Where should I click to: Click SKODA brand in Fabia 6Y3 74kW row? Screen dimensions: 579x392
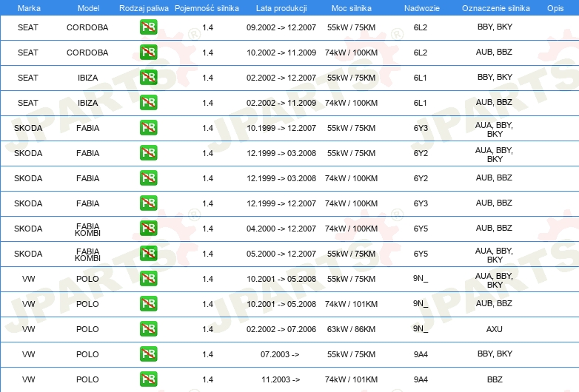pyautogui.click(x=28, y=203)
